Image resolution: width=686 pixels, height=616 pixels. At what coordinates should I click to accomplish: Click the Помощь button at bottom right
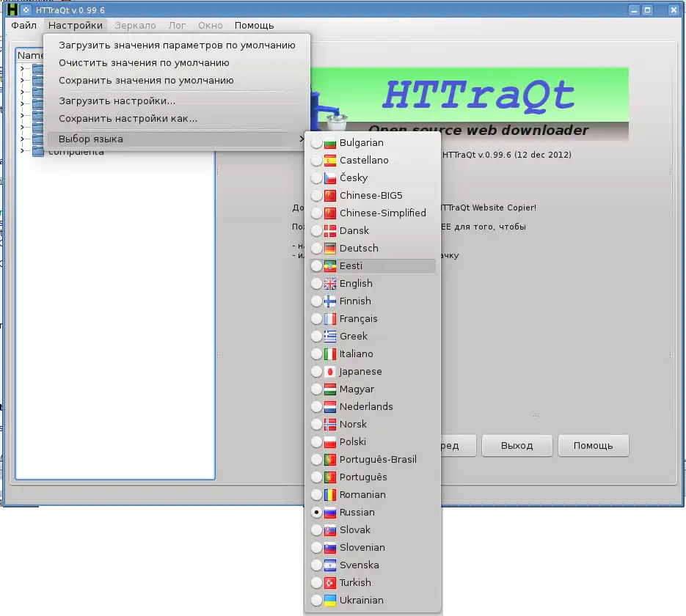594,445
